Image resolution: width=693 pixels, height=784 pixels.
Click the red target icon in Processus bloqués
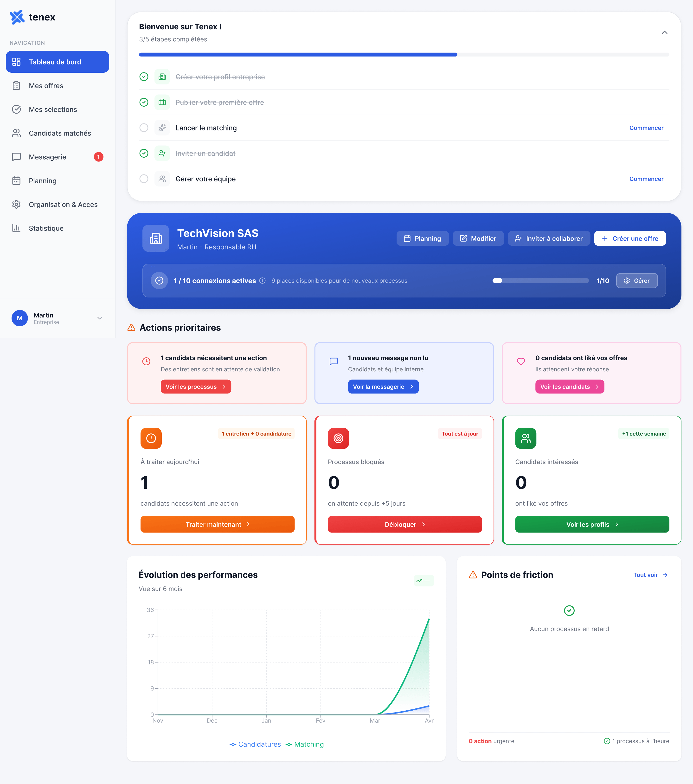[338, 438]
